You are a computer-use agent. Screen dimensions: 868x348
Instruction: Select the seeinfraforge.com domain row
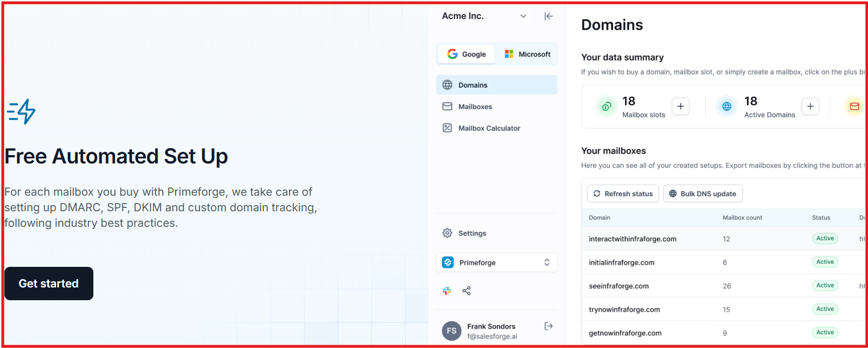(x=724, y=286)
